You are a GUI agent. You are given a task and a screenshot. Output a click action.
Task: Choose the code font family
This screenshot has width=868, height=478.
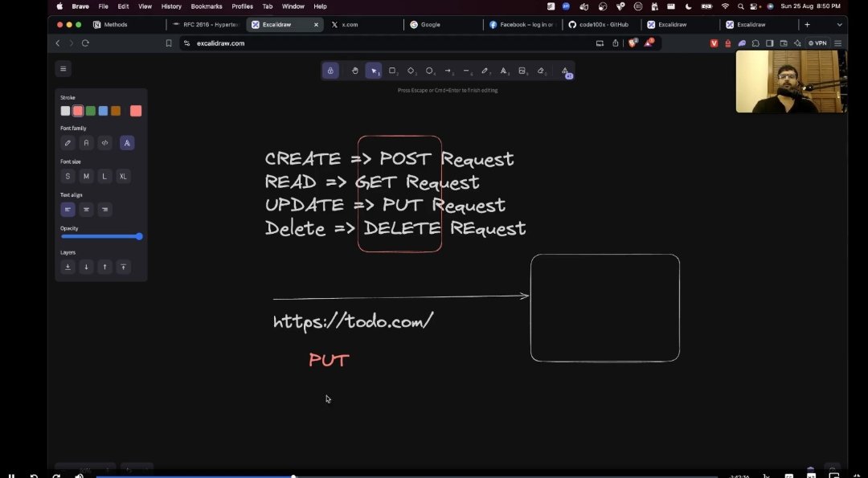click(104, 143)
